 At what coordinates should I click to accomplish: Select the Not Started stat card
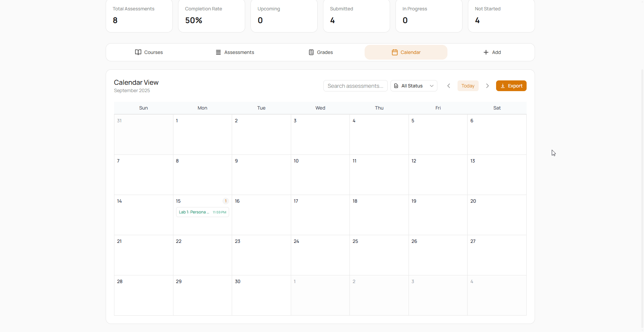point(501,16)
